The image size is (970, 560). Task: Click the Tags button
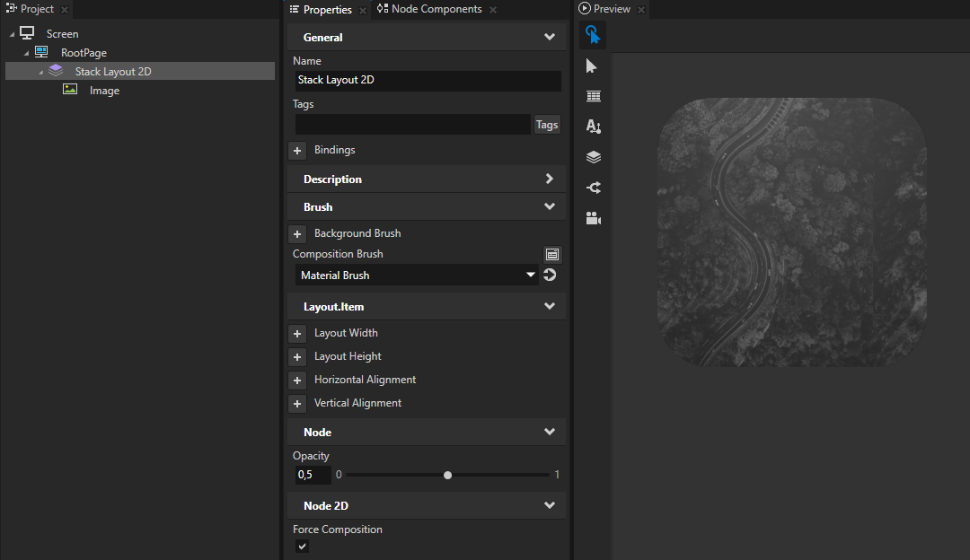(547, 125)
